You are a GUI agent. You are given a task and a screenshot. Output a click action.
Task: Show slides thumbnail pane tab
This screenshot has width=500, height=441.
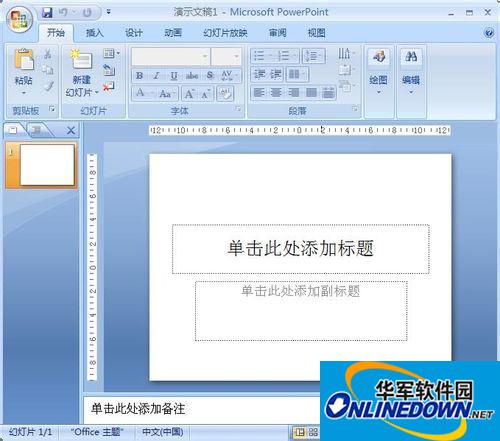[13, 130]
